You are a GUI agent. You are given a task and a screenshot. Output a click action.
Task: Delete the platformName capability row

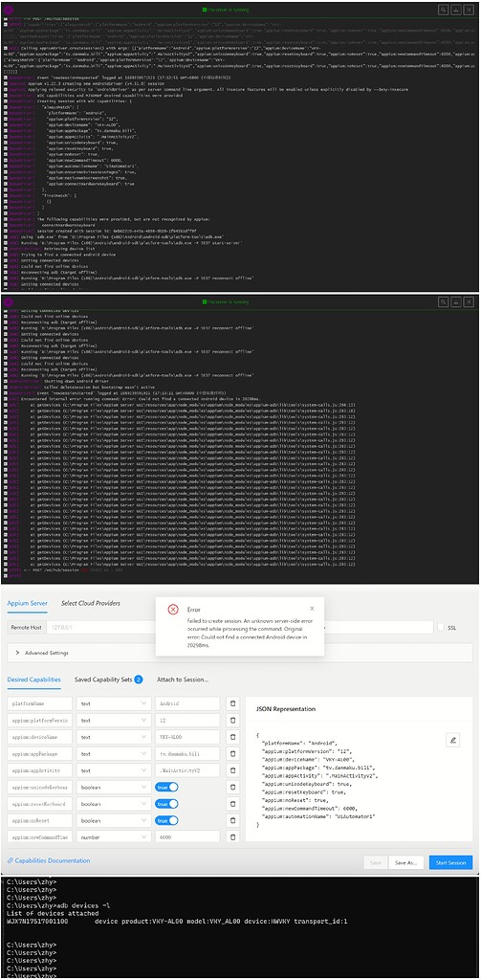pos(232,703)
